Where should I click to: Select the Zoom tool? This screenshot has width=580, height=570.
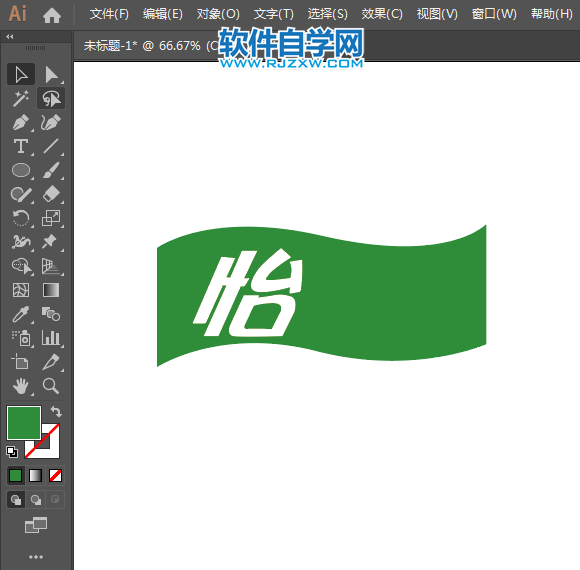click(x=51, y=386)
